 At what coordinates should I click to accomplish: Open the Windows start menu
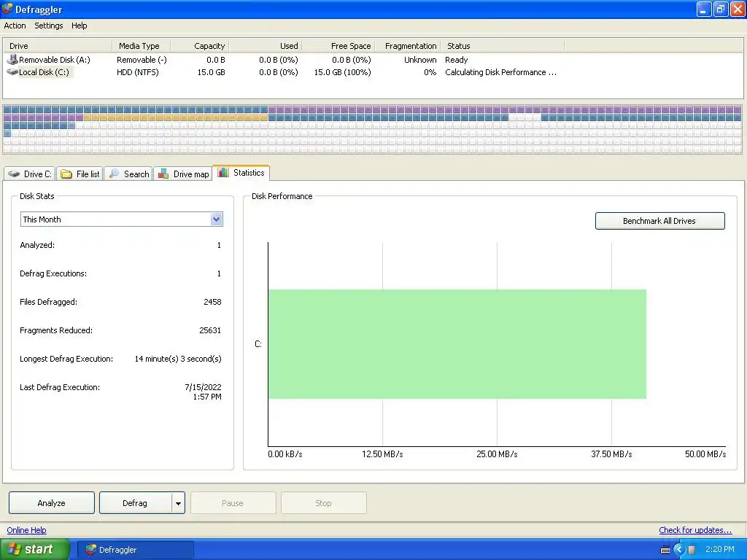tap(35, 550)
